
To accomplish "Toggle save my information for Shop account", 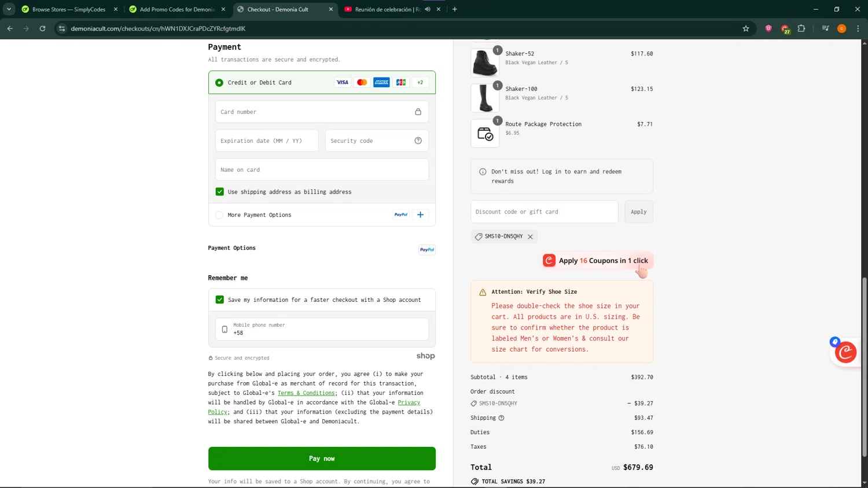I will 220,300.
